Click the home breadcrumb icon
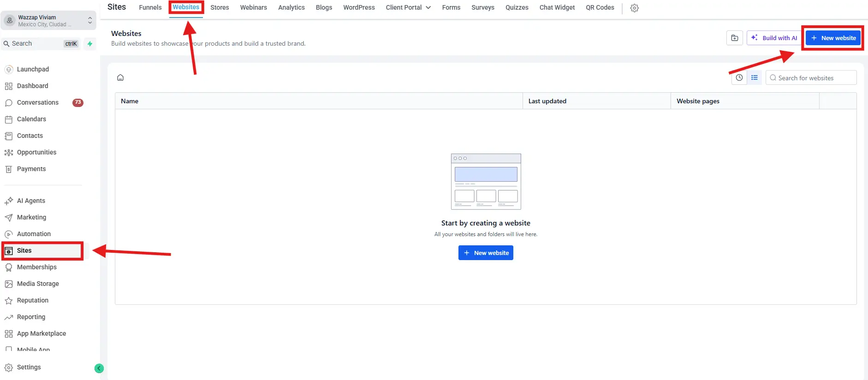 click(120, 77)
